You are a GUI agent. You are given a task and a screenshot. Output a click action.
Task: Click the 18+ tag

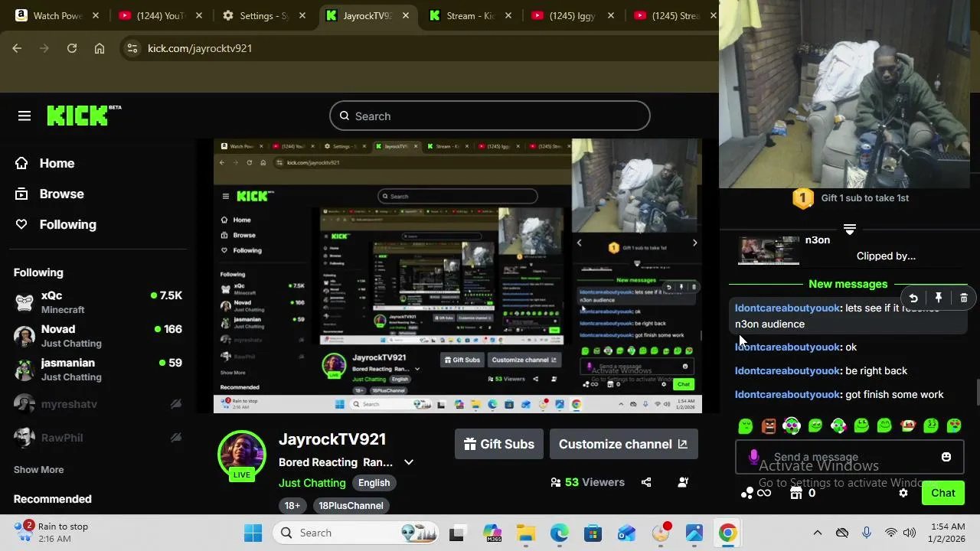(x=292, y=506)
